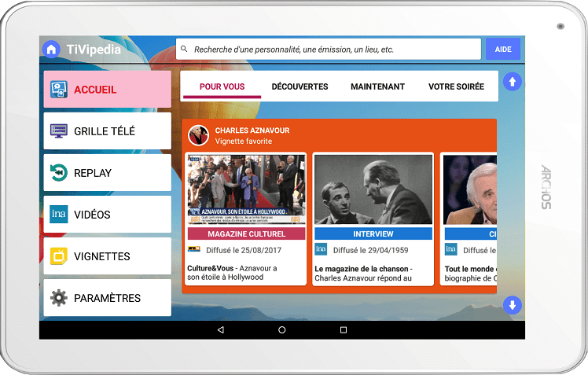Open the Vignettes section

coord(107,256)
